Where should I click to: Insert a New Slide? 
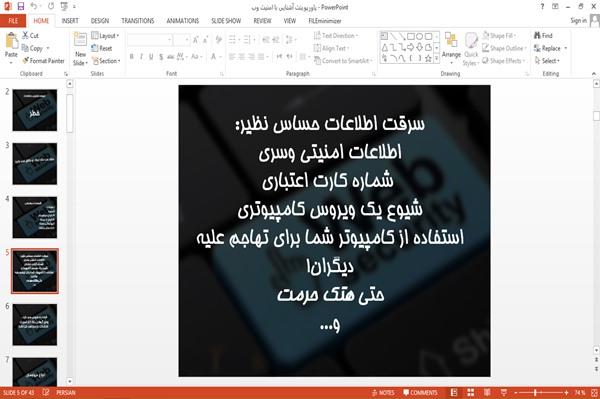click(x=80, y=49)
